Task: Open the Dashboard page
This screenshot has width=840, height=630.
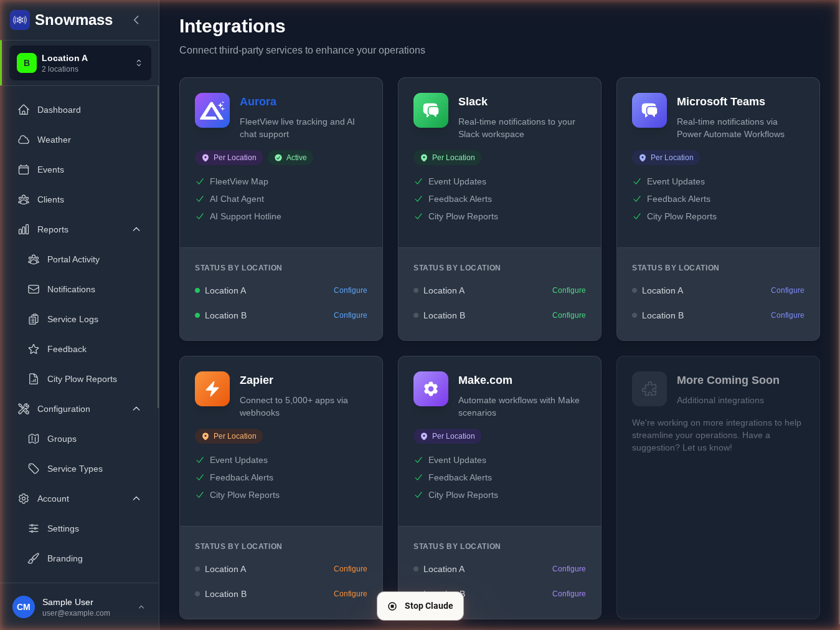Action: pyautogui.click(x=59, y=110)
